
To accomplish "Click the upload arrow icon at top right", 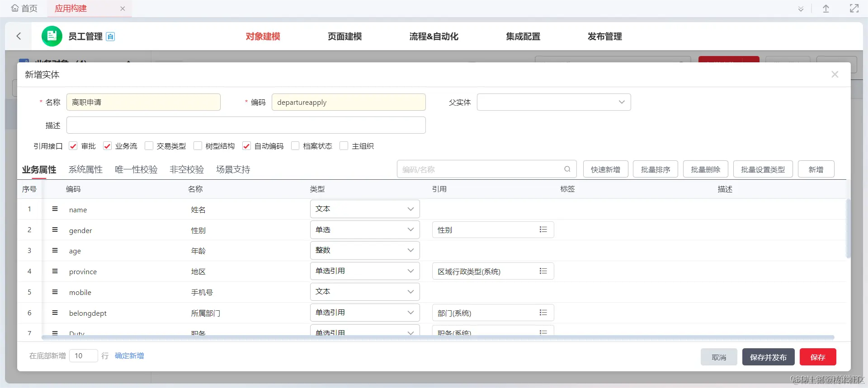I will [x=826, y=9].
